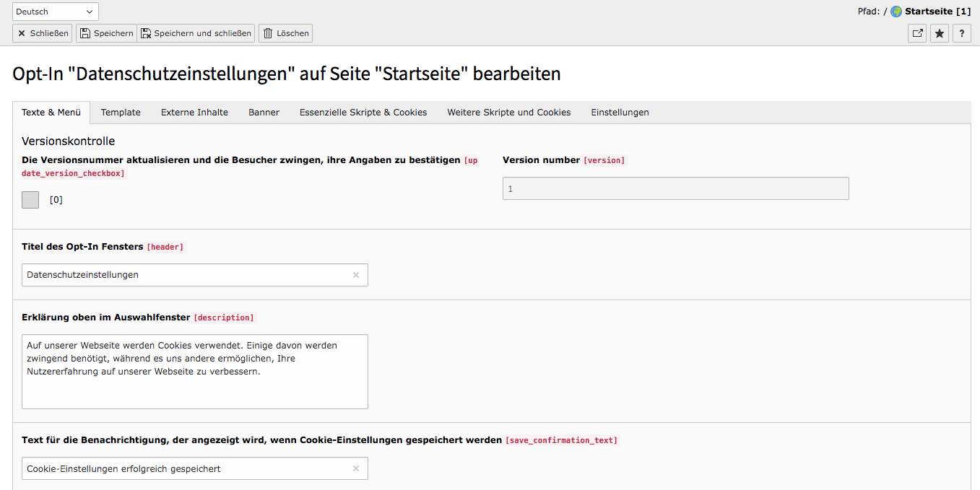Viewport: 980px width, 490px height.
Task: Click the save confirmation text field
Action: (195, 468)
